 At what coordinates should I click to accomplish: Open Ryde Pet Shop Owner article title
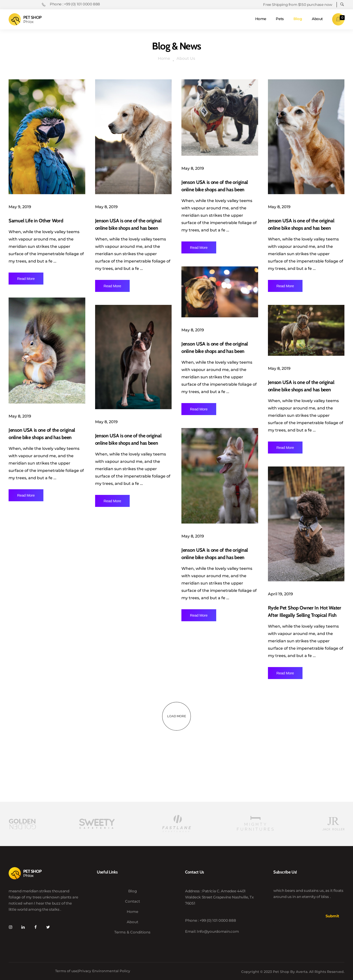(x=304, y=611)
